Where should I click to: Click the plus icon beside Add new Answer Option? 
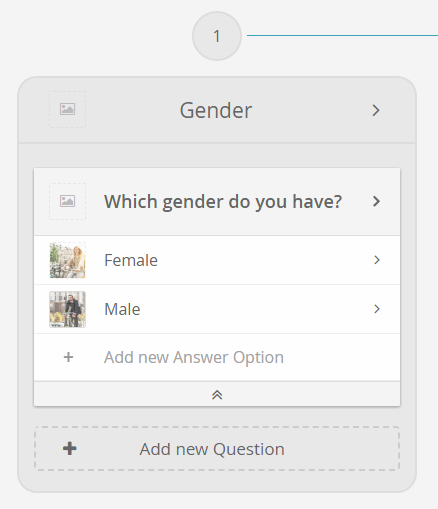pyautogui.click(x=68, y=357)
